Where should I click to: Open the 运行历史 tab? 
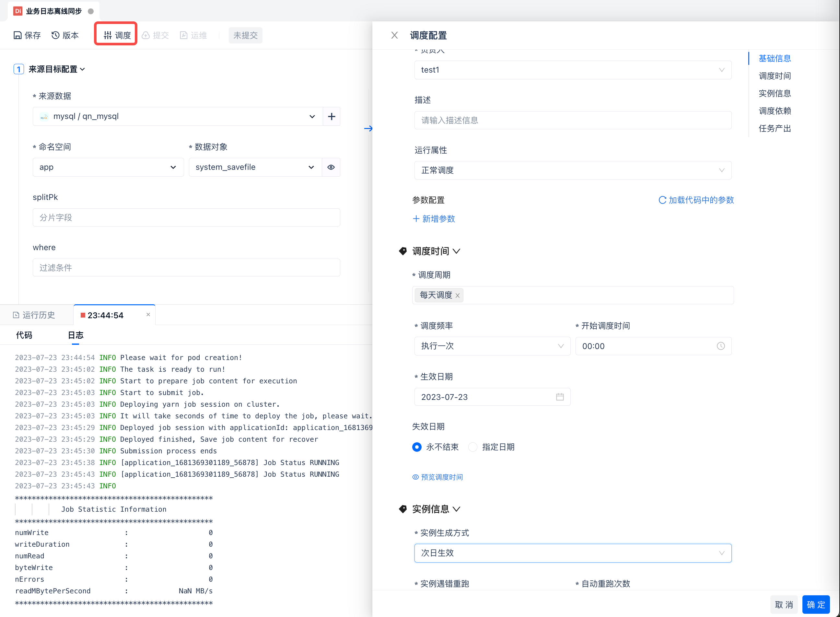click(34, 315)
